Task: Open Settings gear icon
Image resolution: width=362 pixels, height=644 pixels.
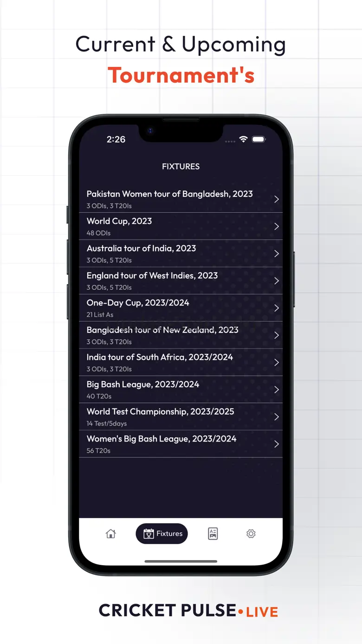Action: [251, 533]
